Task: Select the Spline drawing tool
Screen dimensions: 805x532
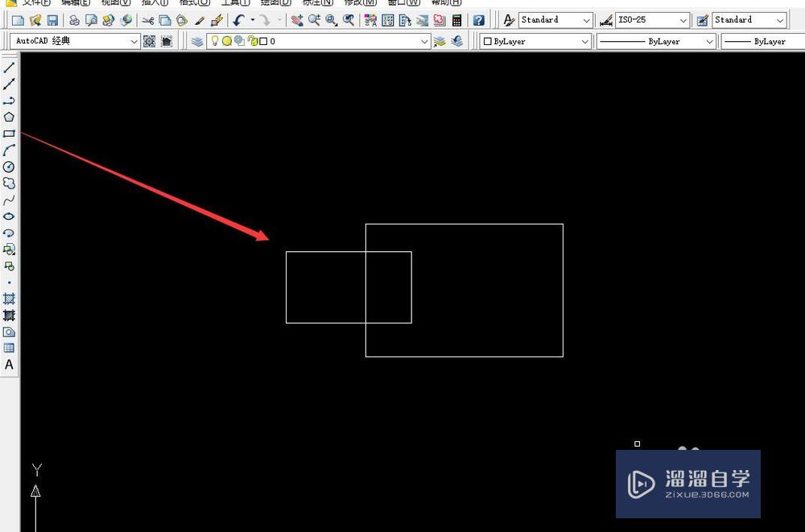Action: coord(9,200)
